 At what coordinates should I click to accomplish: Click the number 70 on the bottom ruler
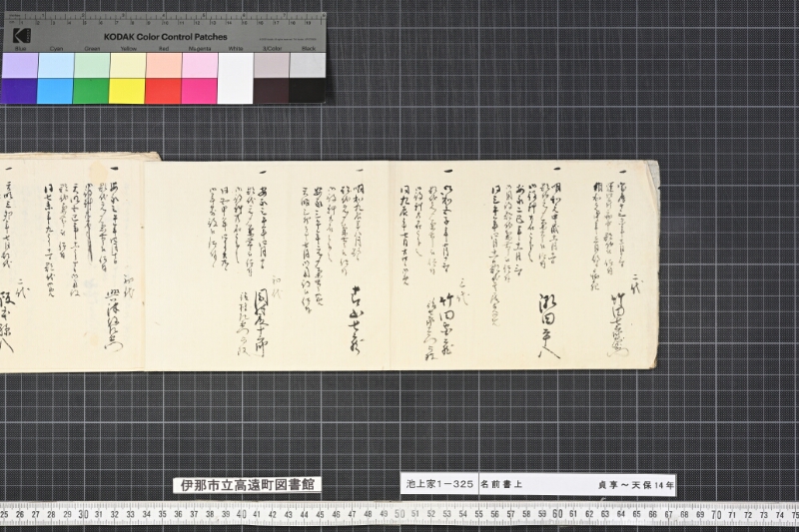pyautogui.click(x=716, y=515)
